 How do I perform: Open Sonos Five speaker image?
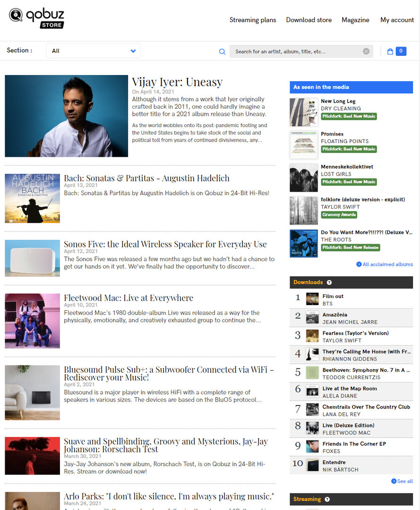pos(32,258)
